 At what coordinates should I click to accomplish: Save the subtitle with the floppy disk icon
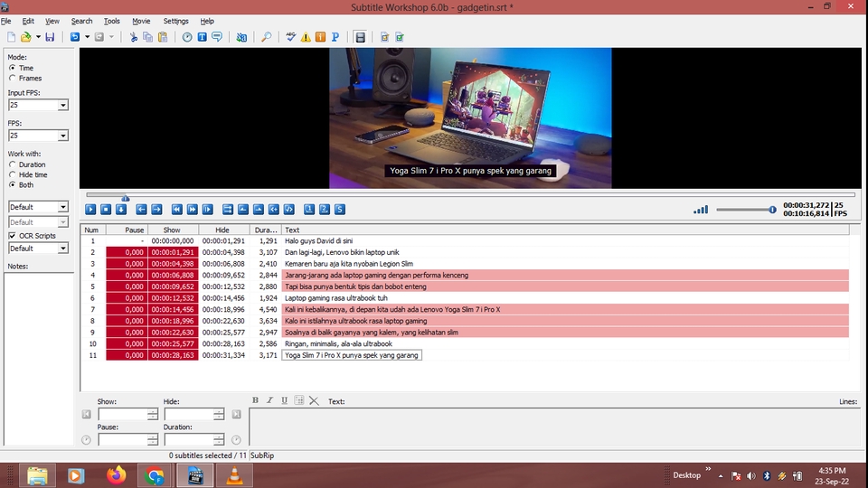tap(50, 37)
